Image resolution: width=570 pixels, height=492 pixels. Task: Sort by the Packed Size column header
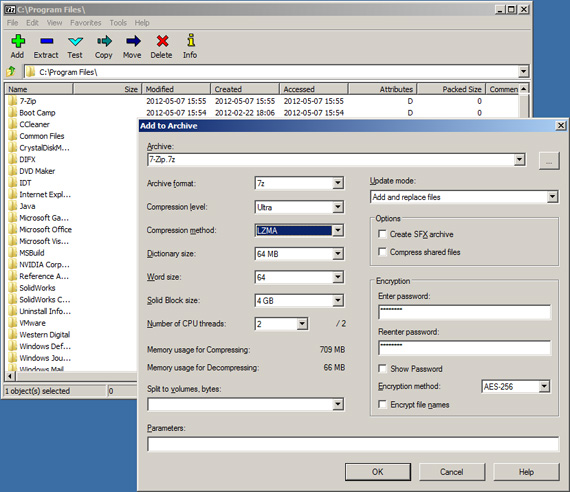coord(451,89)
